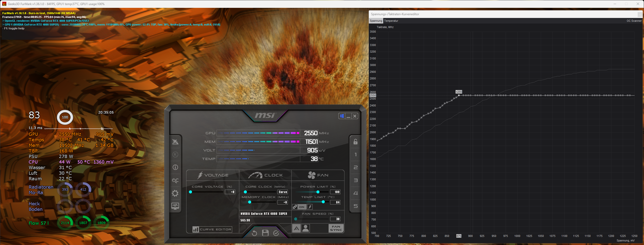Minimize the Geeks3D FurMark window
Image resolution: width=644 pixels, height=245 pixels.
(615, 4)
